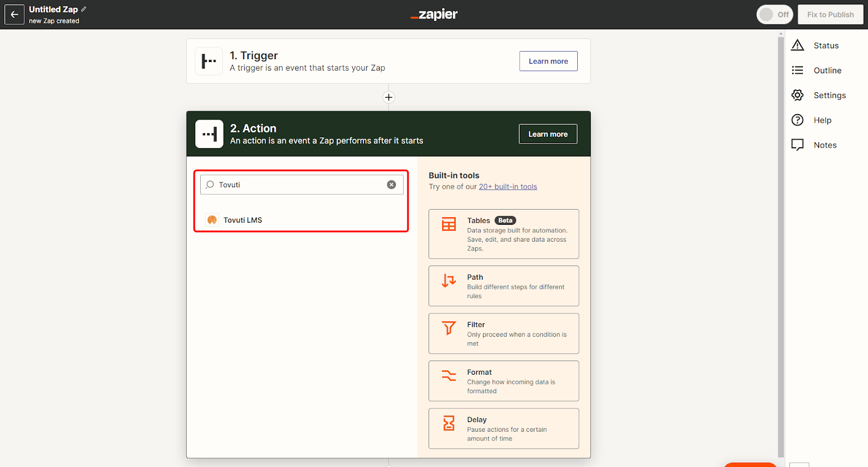Choose the Filter built-in tool card

pyautogui.click(x=503, y=333)
